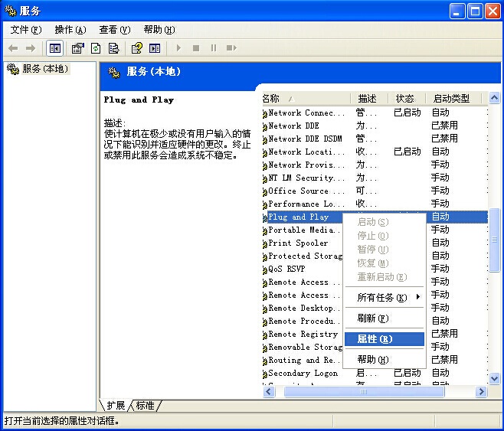Click the Export List toolbar icon
504x431 pixels.
pyautogui.click(x=113, y=48)
